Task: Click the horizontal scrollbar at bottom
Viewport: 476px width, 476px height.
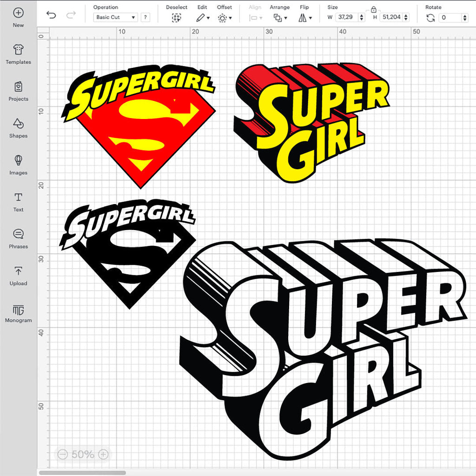Action: pyautogui.click(x=82, y=473)
